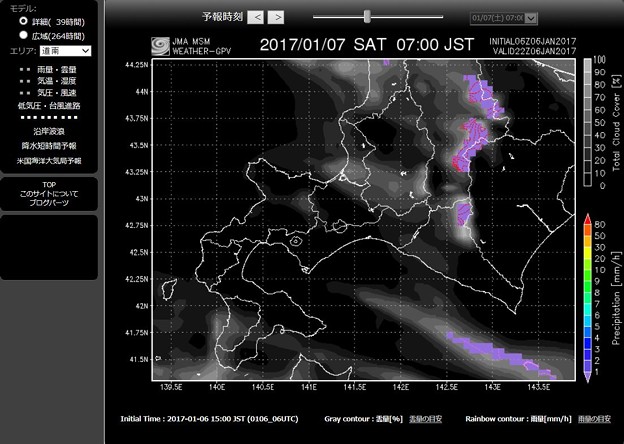Click the forecast time slider handle
This screenshot has width=624, height=444.
point(368,16)
